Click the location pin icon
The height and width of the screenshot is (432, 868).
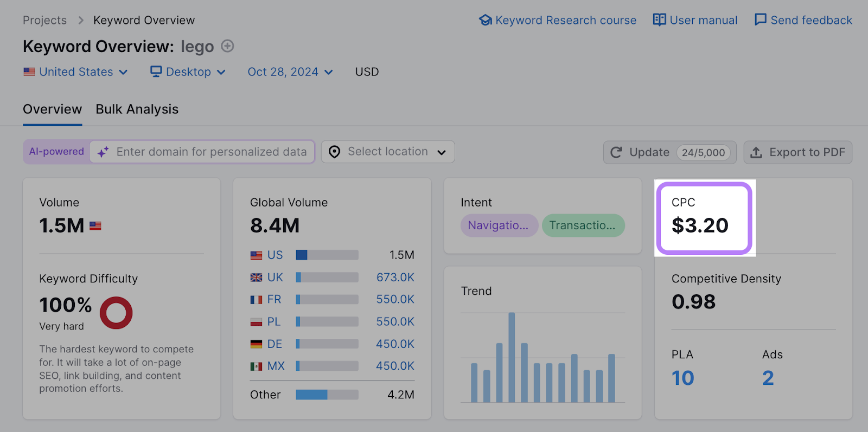tap(335, 152)
